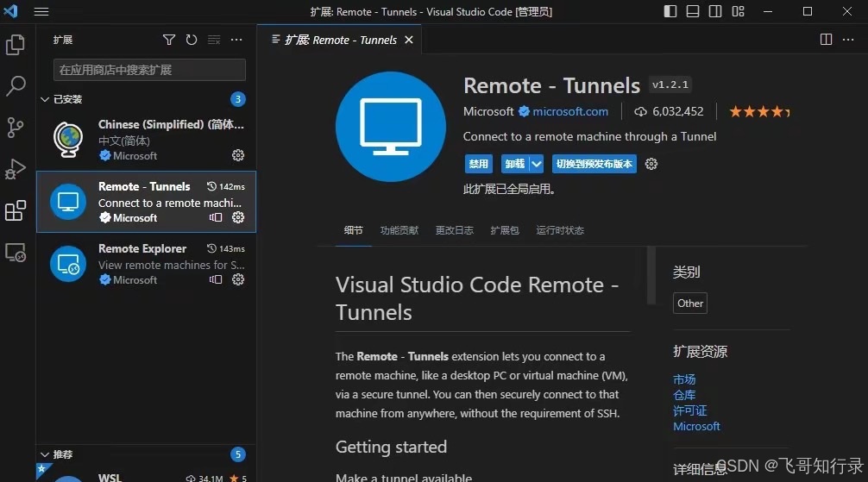The width and height of the screenshot is (868, 482).
Task: Click the recommended count badge 5
Action: point(238,454)
